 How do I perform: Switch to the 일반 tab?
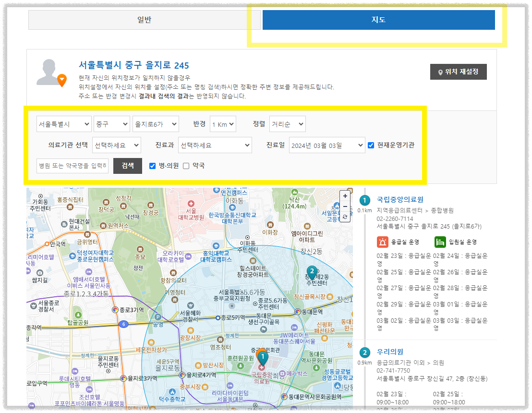tap(144, 20)
